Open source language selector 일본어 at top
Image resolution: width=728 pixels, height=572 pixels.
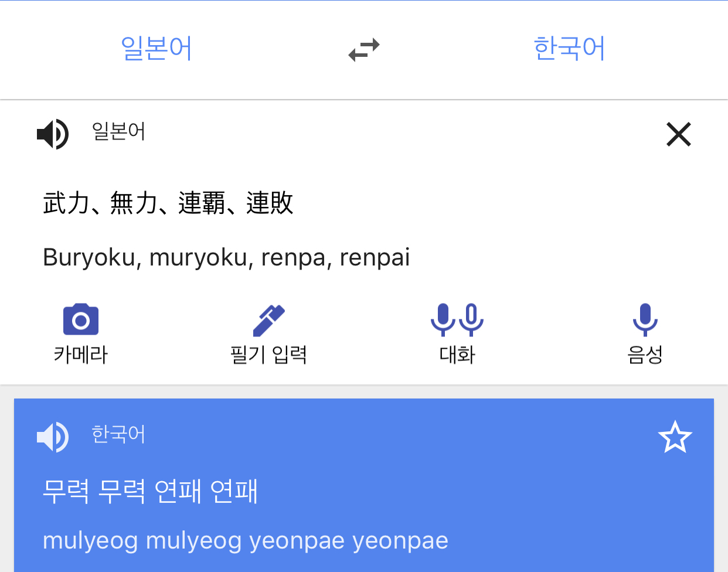pyautogui.click(x=157, y=49)
